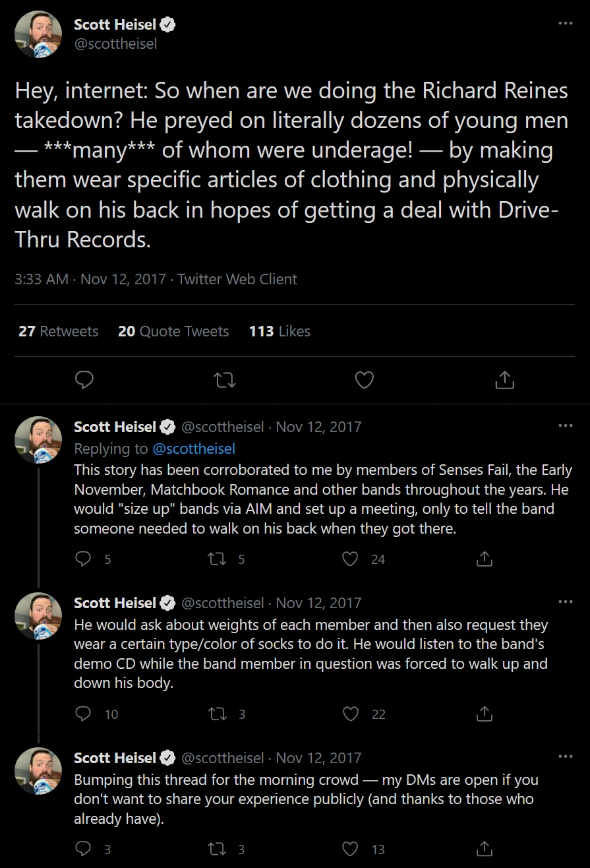
Task: Like the tweet about sock colors
Action: click(351, 714)
